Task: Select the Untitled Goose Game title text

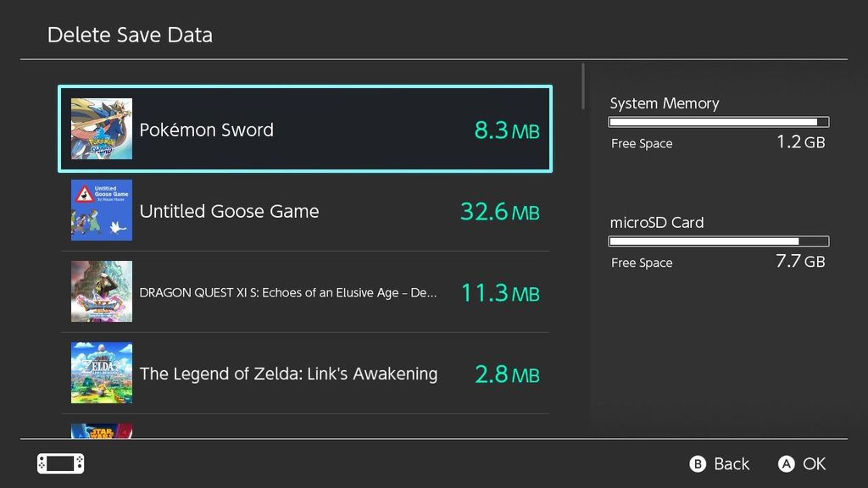Action: click(x=229, y=211)
